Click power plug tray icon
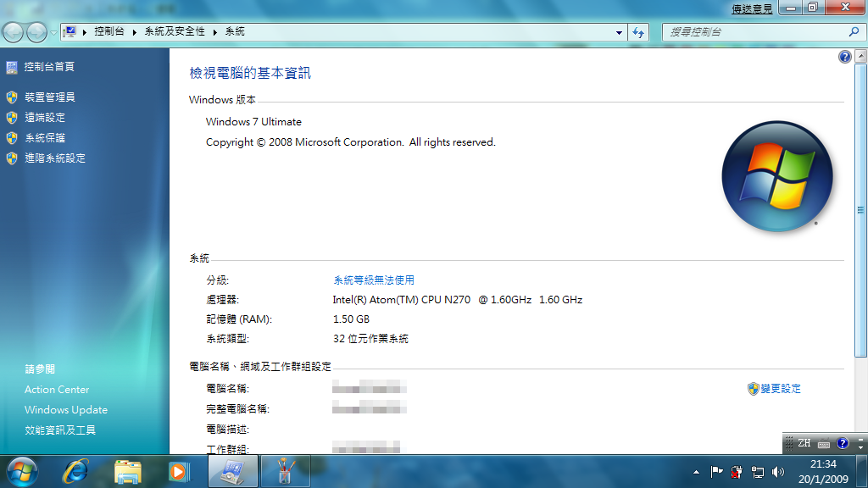Screen dimensions: 868x488 pos(737,472)
